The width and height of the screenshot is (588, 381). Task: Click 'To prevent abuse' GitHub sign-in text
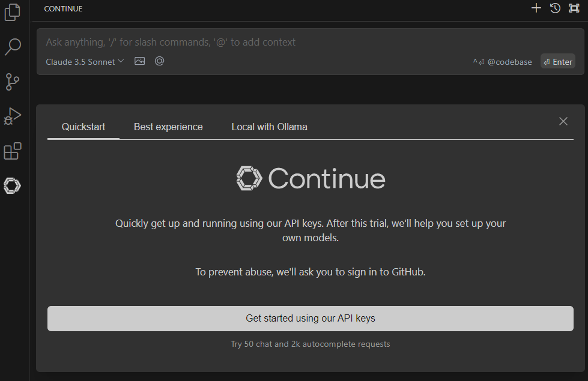(x=310, y=272)
